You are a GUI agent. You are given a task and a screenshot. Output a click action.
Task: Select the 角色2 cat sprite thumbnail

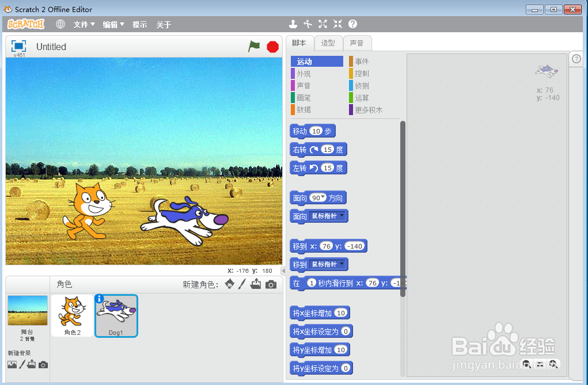click(x=73, y=315)
